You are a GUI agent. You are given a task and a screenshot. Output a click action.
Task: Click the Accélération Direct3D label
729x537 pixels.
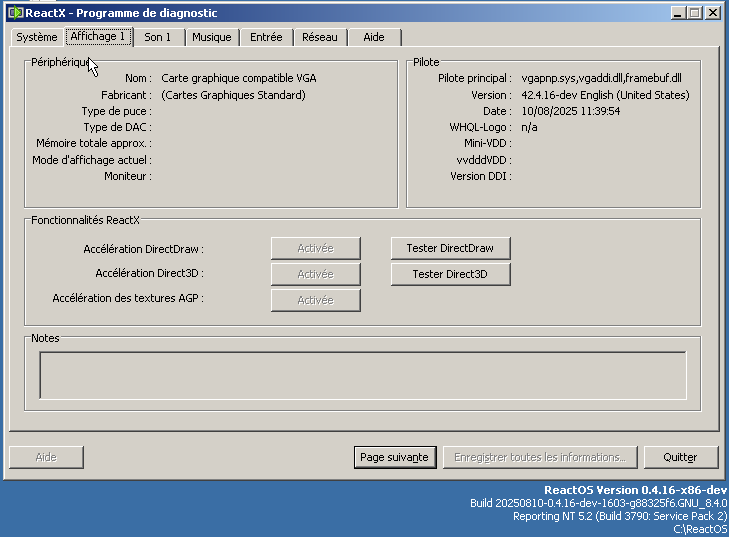pyautogui.click(x=150, y=273)
